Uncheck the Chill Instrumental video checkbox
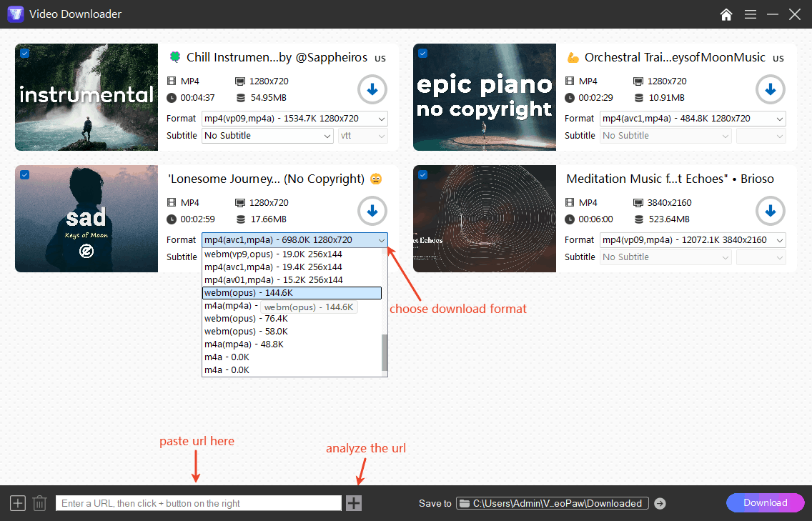812x521 pixels. tap(25, 54)
